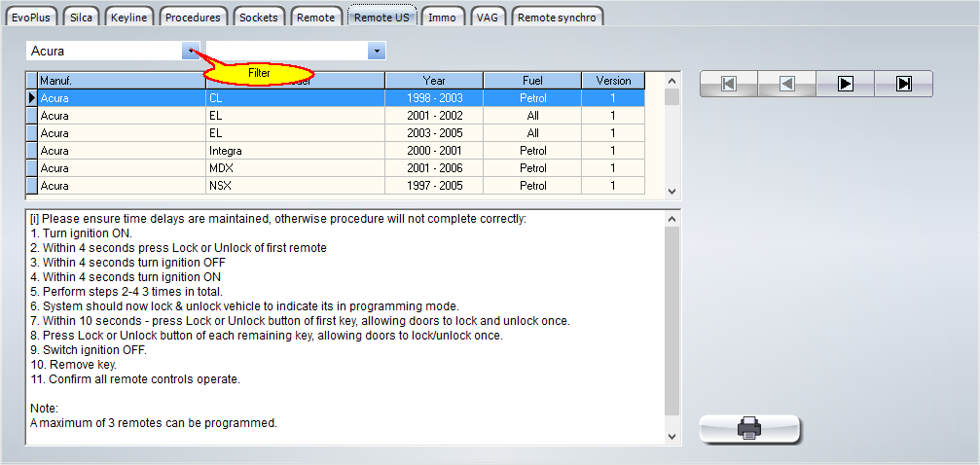
Task: Select the EL 2003 - 2005 year cell
Action: [x=434, y=133]
